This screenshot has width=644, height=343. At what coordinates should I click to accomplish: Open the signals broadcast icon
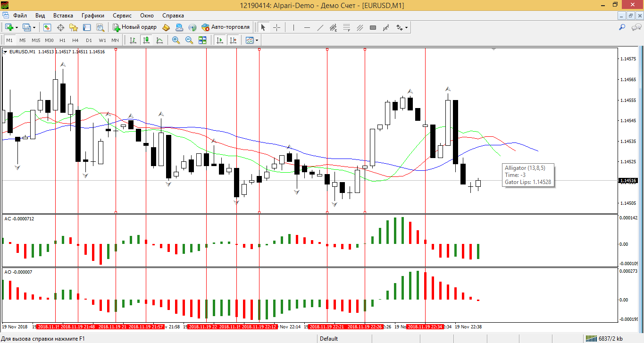(192, 27)
